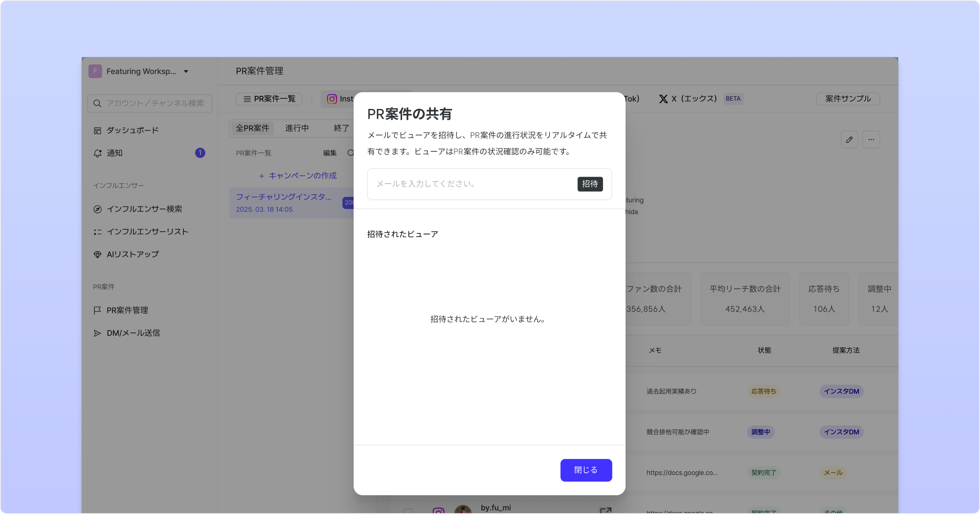Image resolution: width=980 pixels, height=514 pixels.
Task: Switch to the 進行中 tab
Action: pyautogui.click(x=297, y=128)
